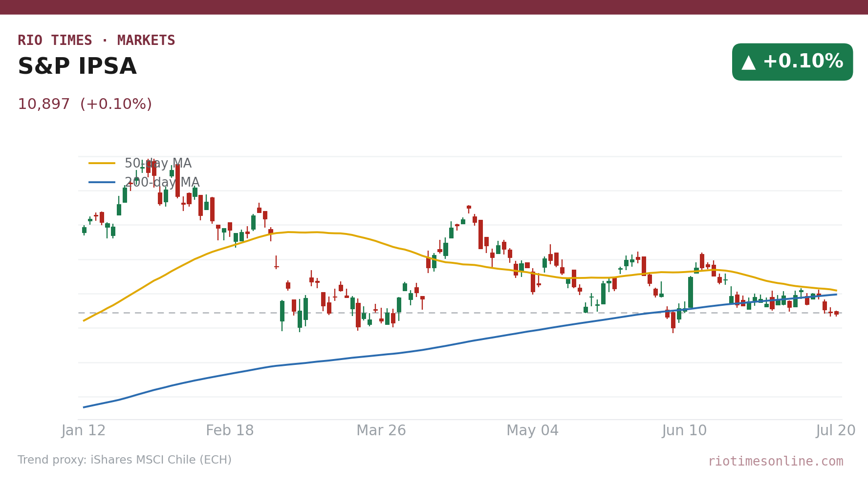
Task: Click the blue 200-day MA legend line
Action: [102, 182]
